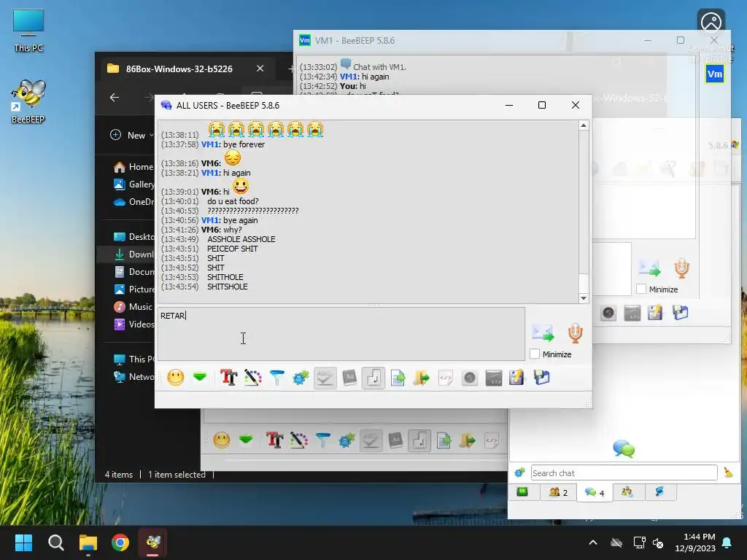Click BeeBEEP icon in taskbar

152,542
